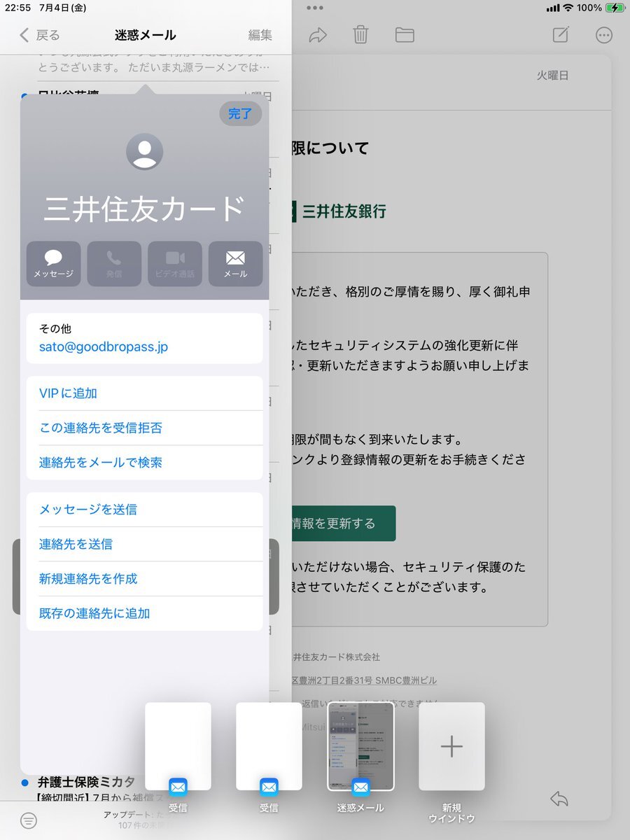
Task: Tap the forward arrow toolbar icon
Action: (x=318, y=35)
